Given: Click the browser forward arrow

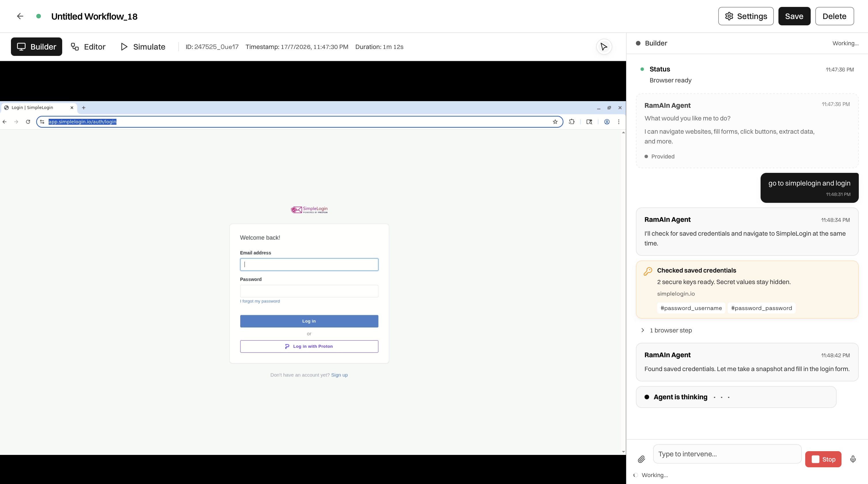Looking at the screenshot, I should coord(16,122).
